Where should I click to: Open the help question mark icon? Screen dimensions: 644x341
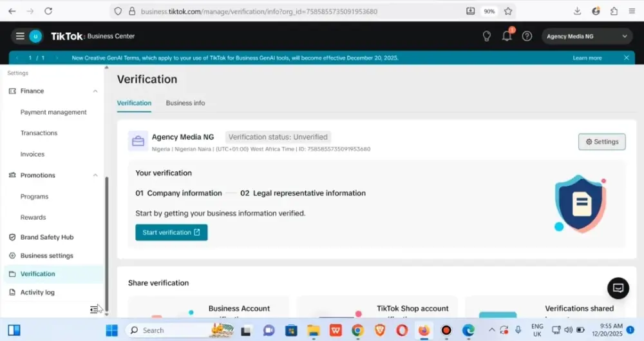(527, 36)
